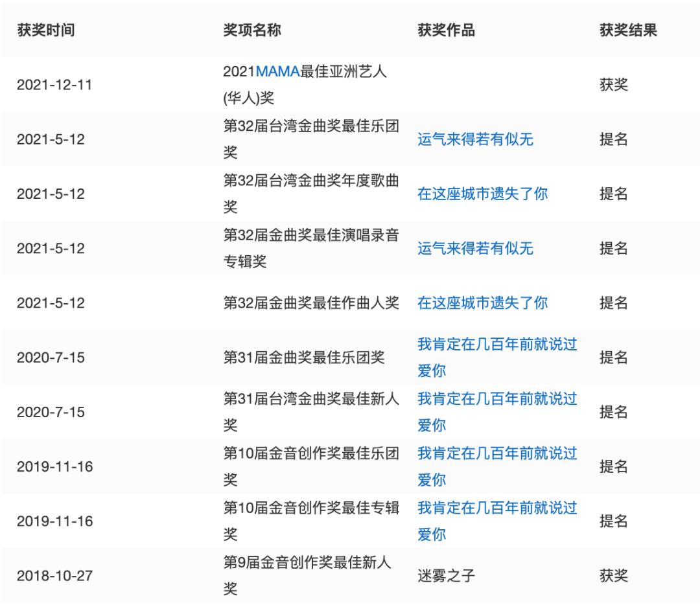Image resolution: width=700 pixels, height=605 pixels.
Task: Select date 2021-5-12 in 最佳作曲人奖 row
Action: tap(51, 303)
